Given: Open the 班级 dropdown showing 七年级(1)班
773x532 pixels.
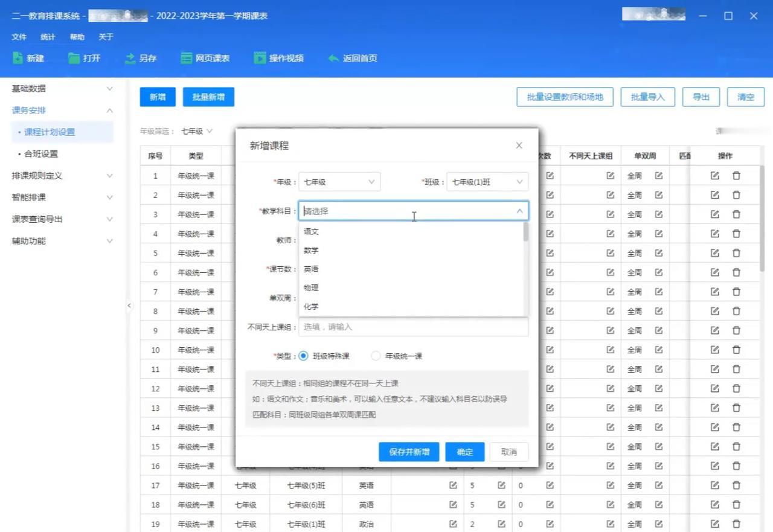Looking at the screenshot, I should pos(487,182).
